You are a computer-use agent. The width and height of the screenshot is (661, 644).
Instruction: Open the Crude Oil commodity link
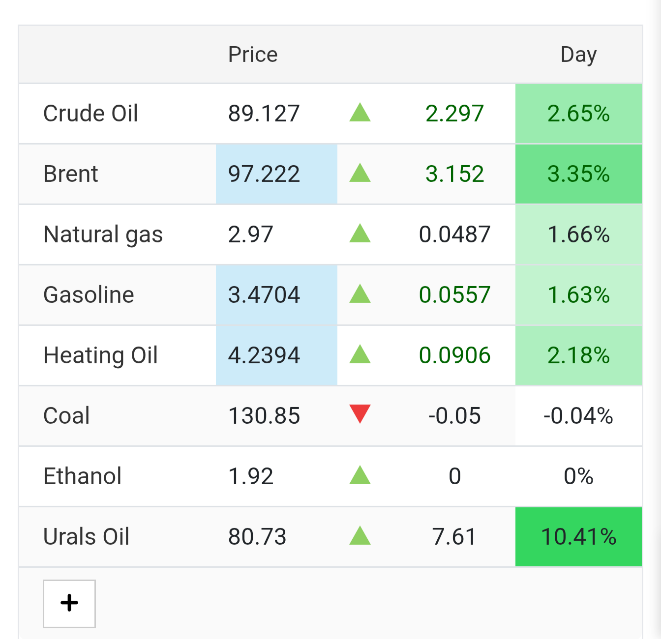pyautogui.click(x=90, y=114)
